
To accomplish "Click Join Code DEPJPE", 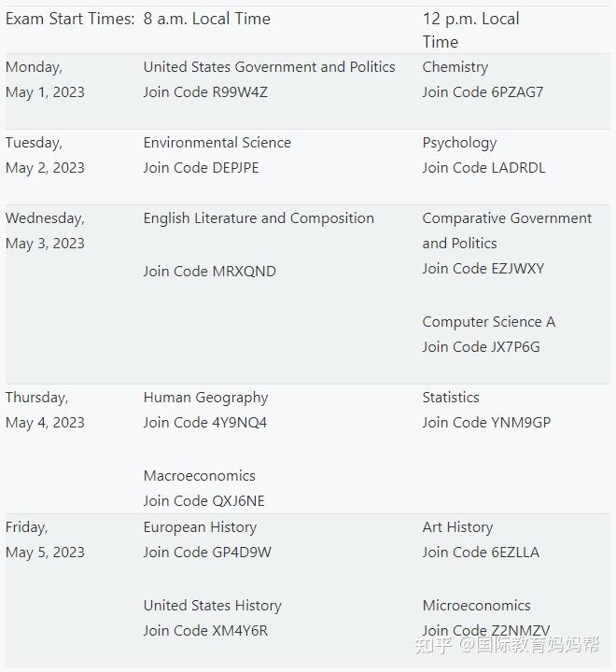I will click(201, 168).
